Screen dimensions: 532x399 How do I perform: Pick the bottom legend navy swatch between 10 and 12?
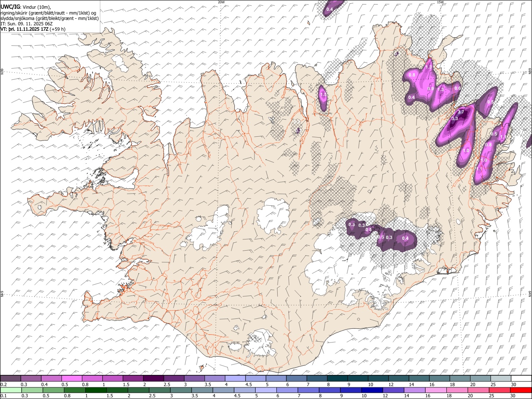[372, 390]
